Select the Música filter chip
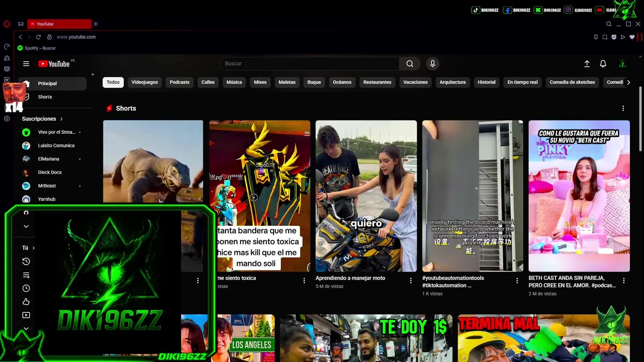The height and width of the screenshot is (362, 644). pyautogui.click(x=234, y=82)
